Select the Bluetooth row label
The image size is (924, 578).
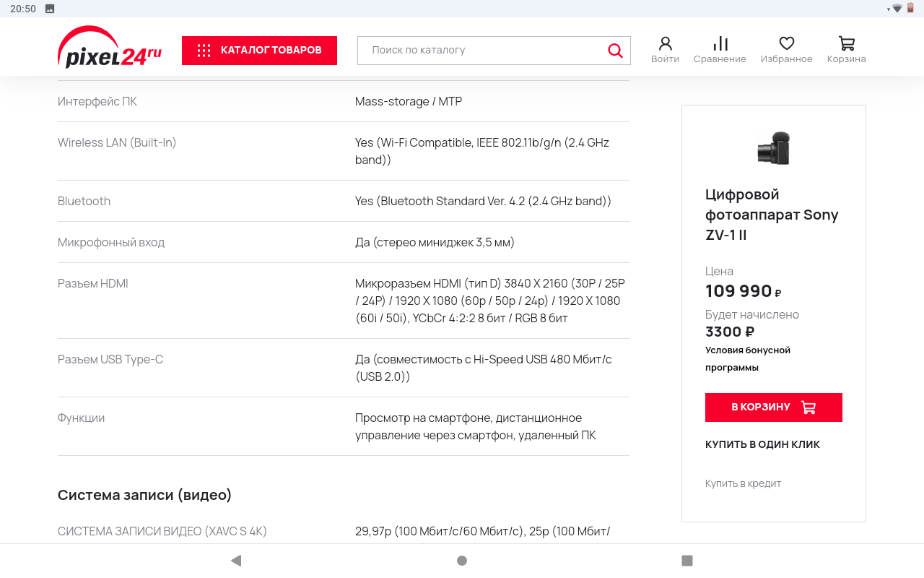click(x=84, y=201)
